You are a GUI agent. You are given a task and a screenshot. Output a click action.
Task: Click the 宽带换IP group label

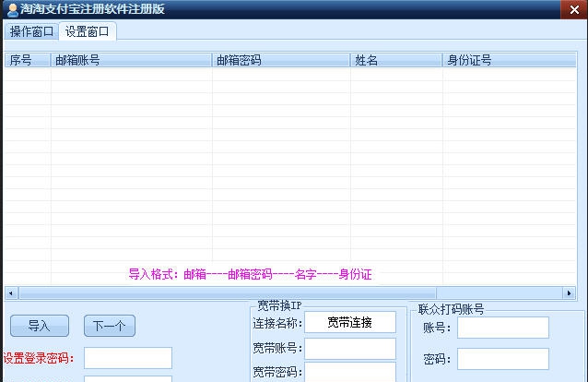pyautogui.click(x=279, y=305)
